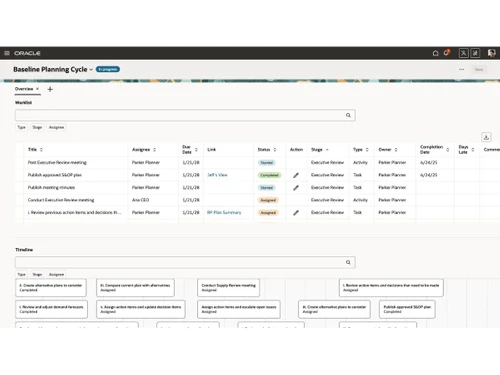500x375 pixels.
Task: Go to the Home icon
Action: [435, 53]
